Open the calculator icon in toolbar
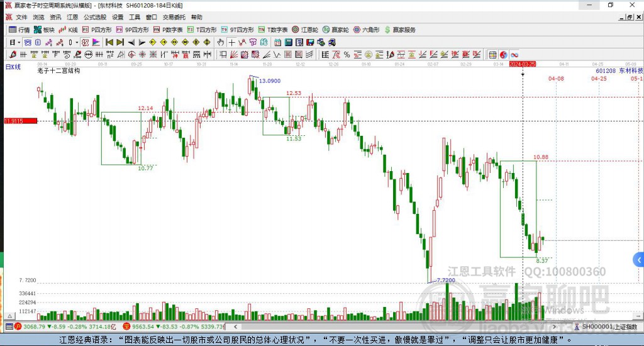 coord(288,42)
